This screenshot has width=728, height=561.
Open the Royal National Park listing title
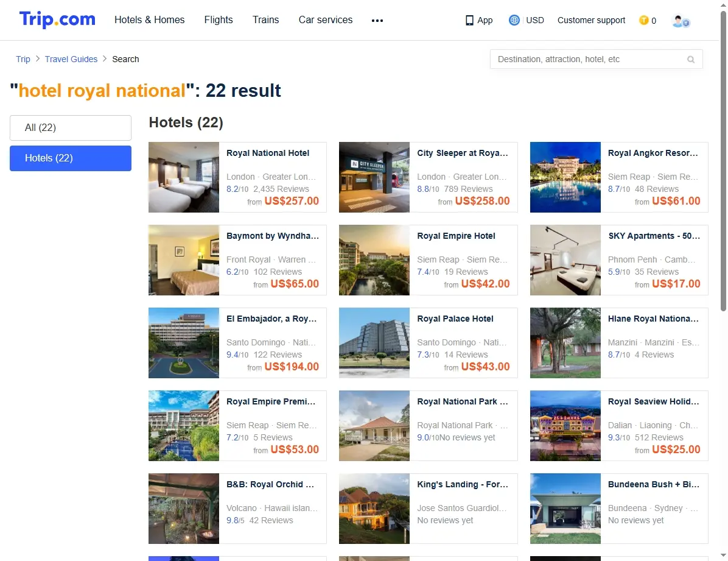463,401
